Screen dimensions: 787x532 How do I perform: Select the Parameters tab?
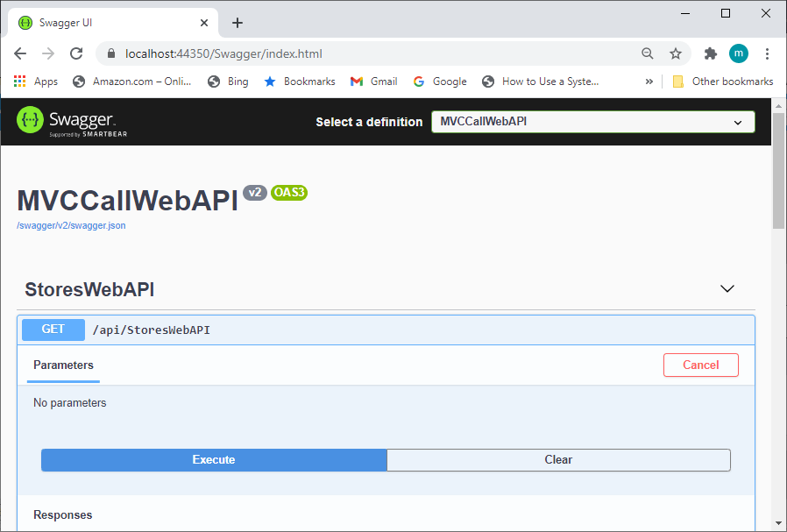coord(62,365)
